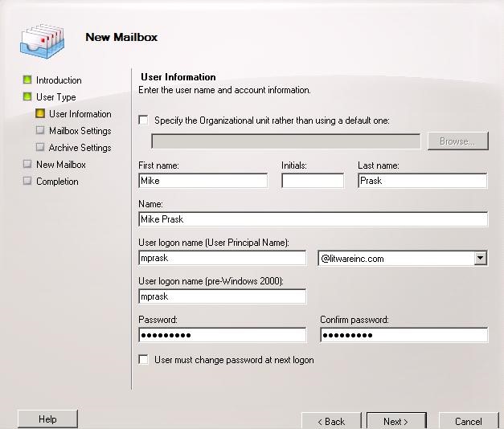Click the Confirm password field
The width and height of the screenshot is (504, 429).
(404, 335)
